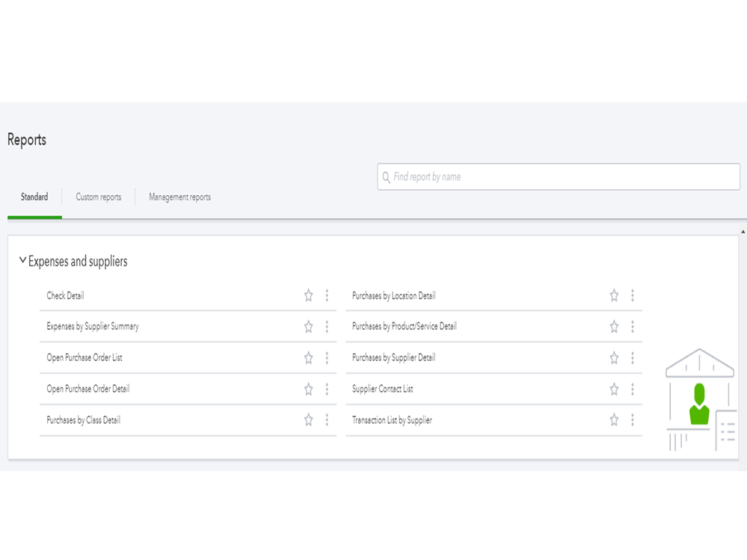Open more options for Check Detail
This screenshot has width=747, height=560.
[327, 296]
